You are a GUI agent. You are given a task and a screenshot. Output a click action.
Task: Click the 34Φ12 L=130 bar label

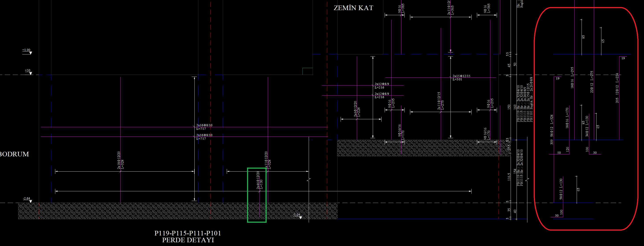point(587,126)
